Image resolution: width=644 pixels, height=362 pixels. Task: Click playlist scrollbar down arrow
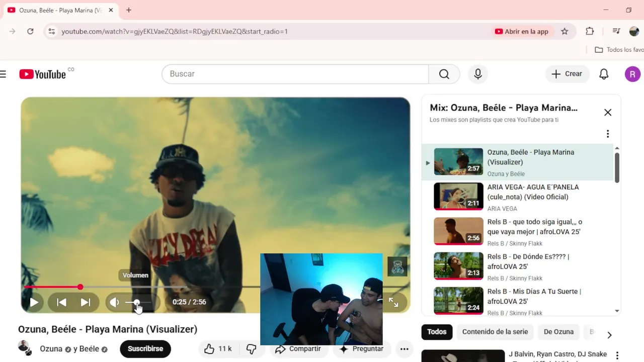click(617, 311)
